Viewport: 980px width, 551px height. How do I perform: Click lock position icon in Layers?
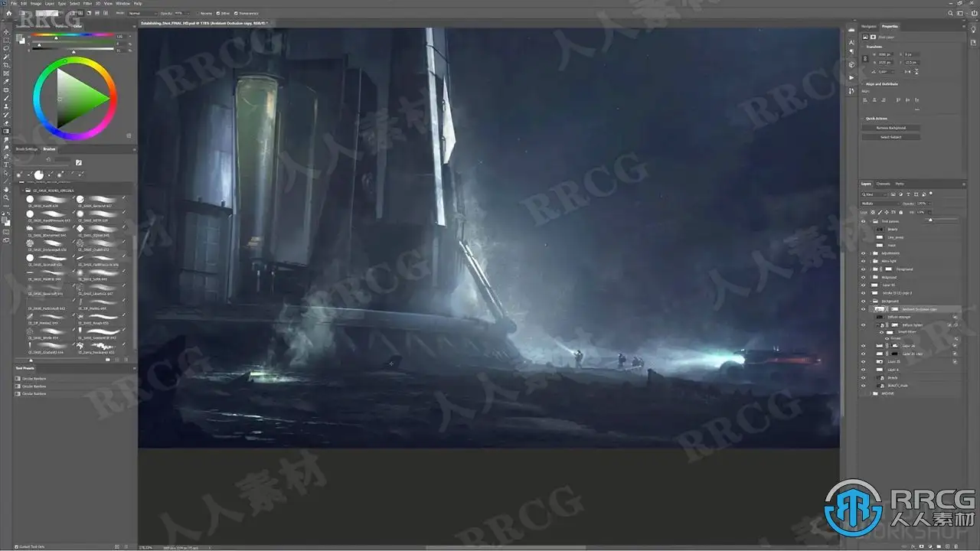tap(885, 212)
